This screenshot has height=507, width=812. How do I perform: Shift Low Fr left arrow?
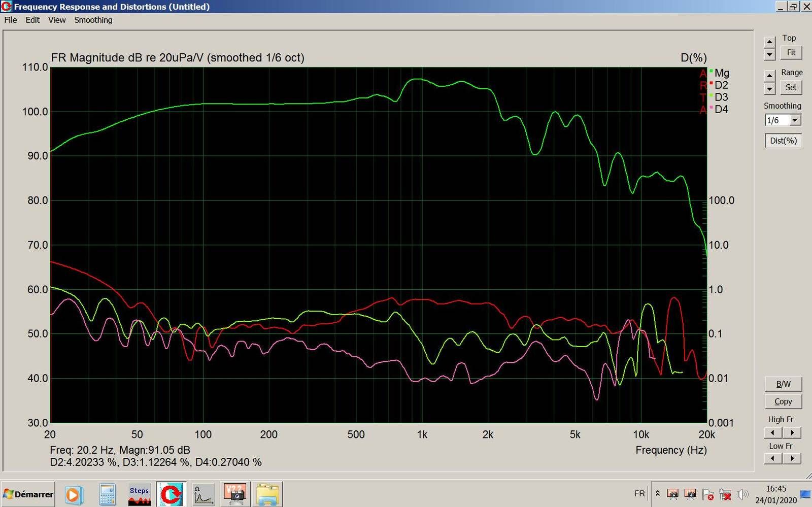tap(773, 459)
